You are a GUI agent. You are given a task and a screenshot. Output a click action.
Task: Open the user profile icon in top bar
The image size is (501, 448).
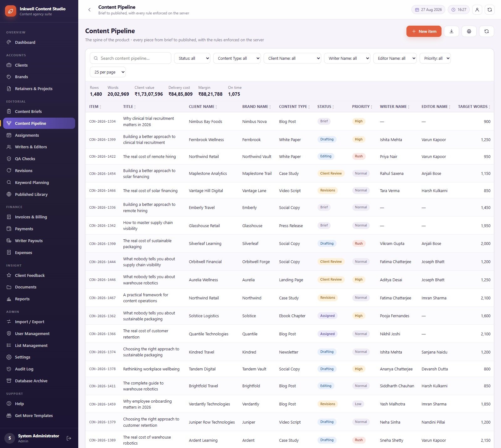click(477, 10)
